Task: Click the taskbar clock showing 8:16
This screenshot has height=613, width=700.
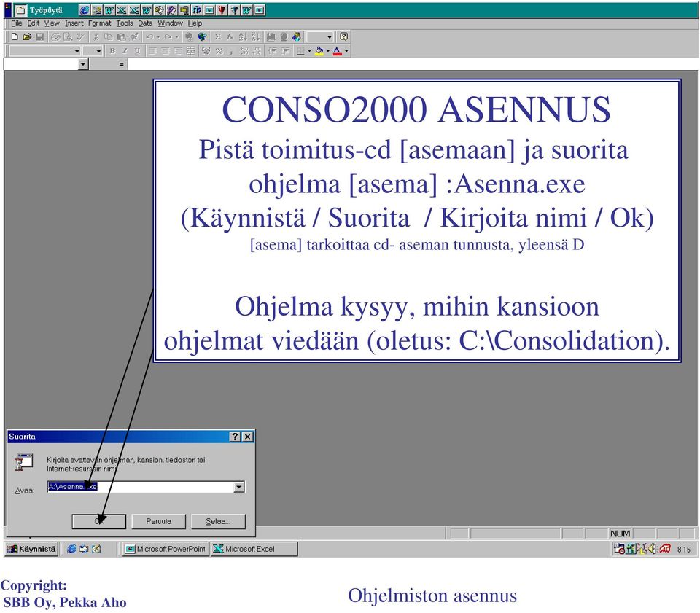Action: coord(684,549)
